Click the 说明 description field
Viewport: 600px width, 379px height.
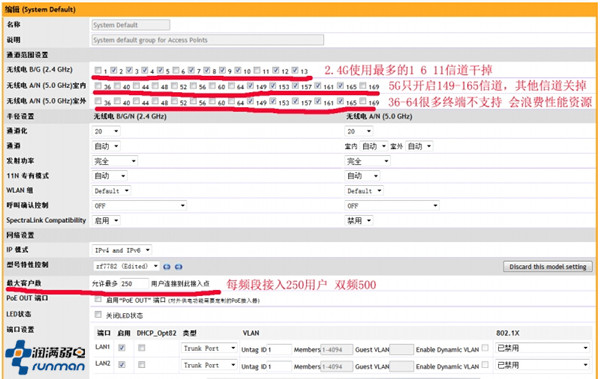click(x=207, y=40)
